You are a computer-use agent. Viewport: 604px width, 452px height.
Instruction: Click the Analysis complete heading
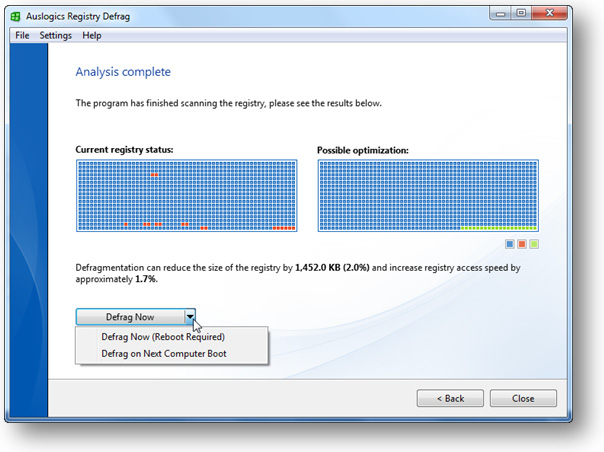point(123,72)
